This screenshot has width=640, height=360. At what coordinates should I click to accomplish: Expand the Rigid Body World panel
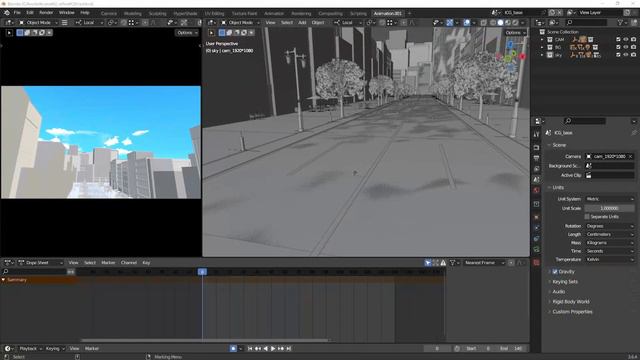click(571, 302)
